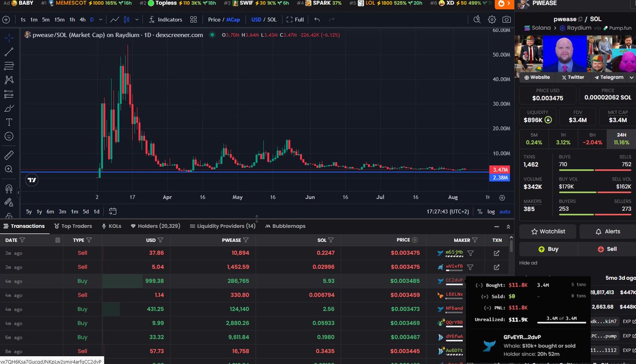Toggle magnet mode for drawings
Image resolution: width=636 pixels, height=364 pixels.
pyautogui.click(x=9, y=189)
